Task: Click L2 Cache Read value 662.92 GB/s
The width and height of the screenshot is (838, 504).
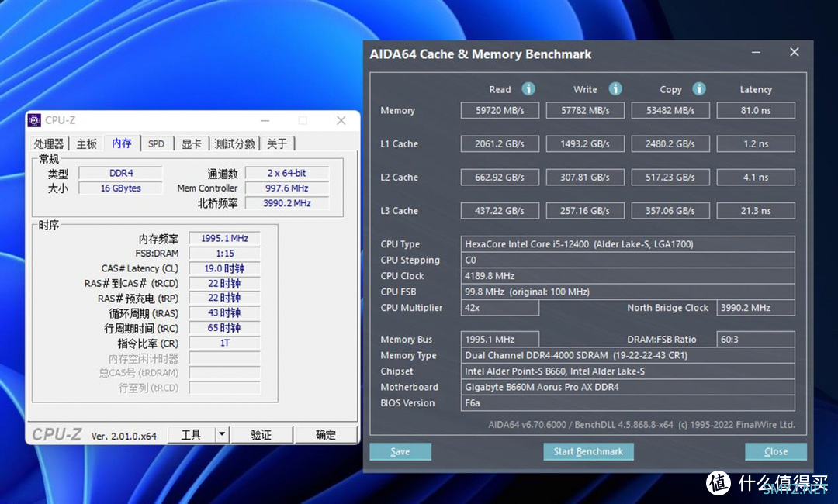Action: coord(500,178)
